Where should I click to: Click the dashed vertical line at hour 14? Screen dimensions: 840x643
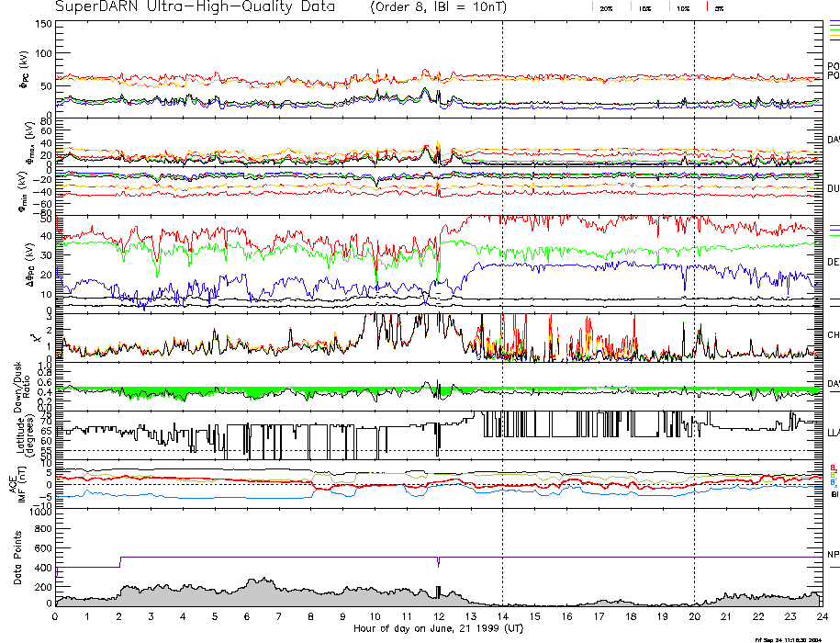click(502, 276)
